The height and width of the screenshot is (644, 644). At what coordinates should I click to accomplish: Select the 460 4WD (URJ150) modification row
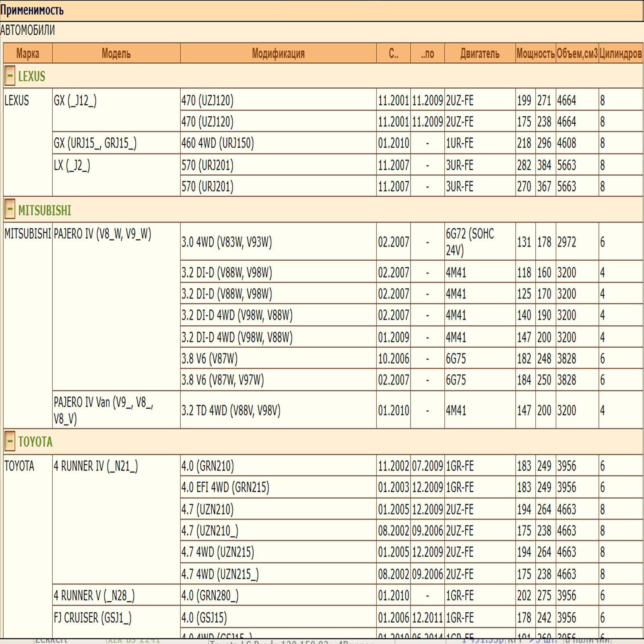tap(218, 143)
